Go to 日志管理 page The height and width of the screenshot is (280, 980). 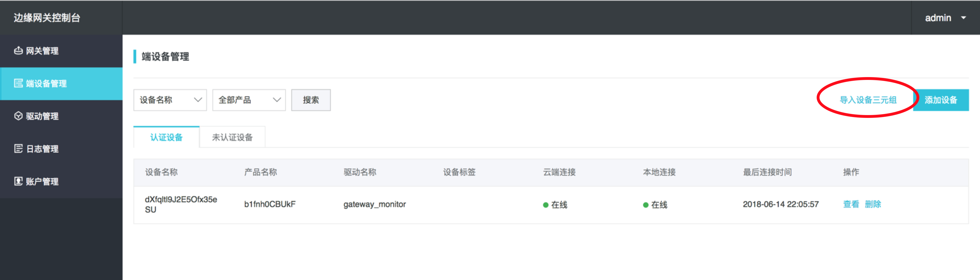[x=61, y=149]
